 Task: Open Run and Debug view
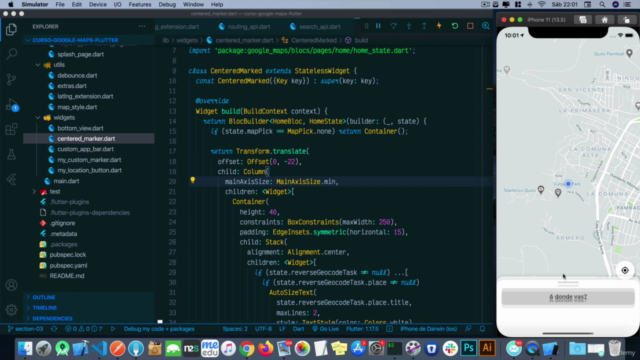point(11,104)
